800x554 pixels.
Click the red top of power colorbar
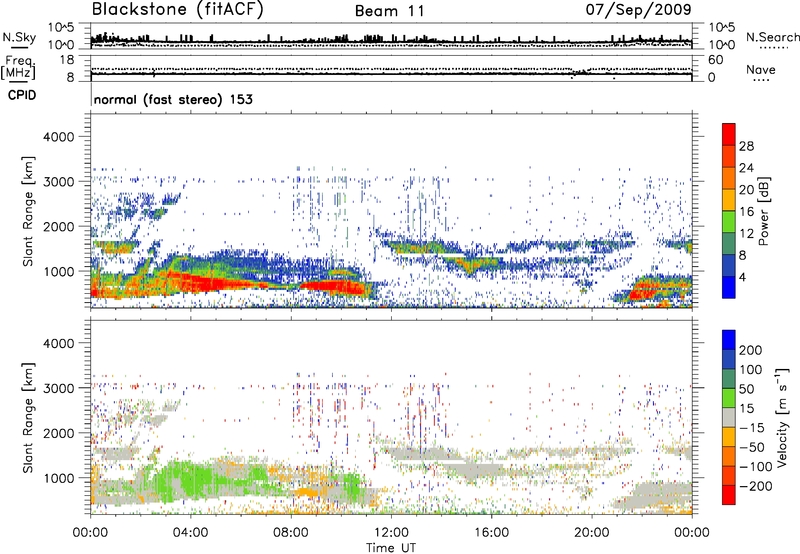(729, 133)
